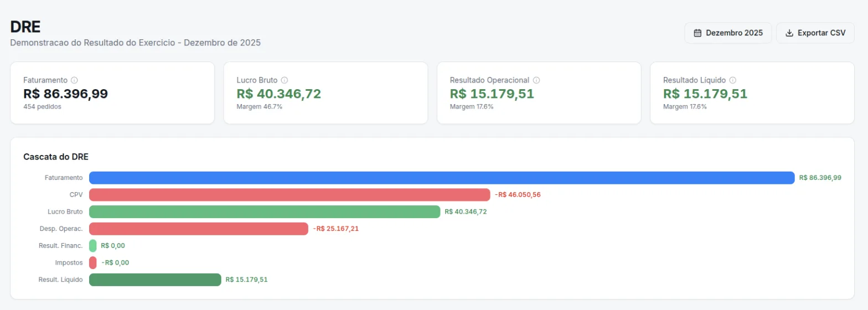Click the R$ 86.396,99 value in Faturamento card
The width and height of the screenshot is (868, 310).
coord(66,94)
